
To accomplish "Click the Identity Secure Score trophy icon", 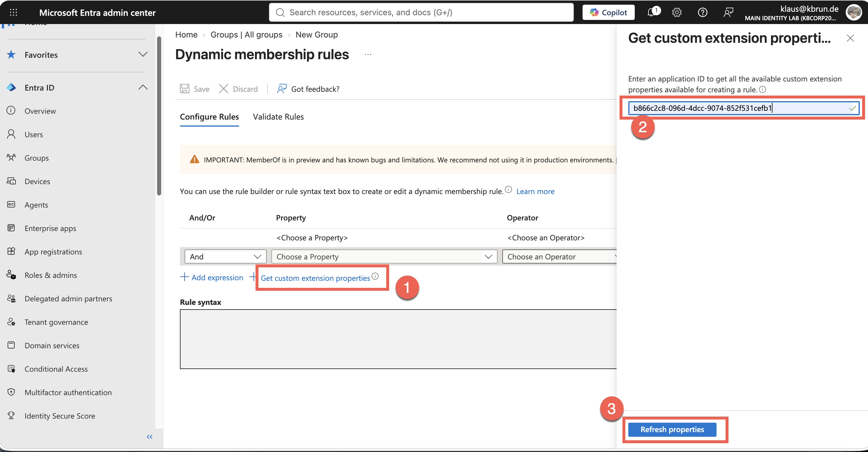I will click(x=11, y=415).
